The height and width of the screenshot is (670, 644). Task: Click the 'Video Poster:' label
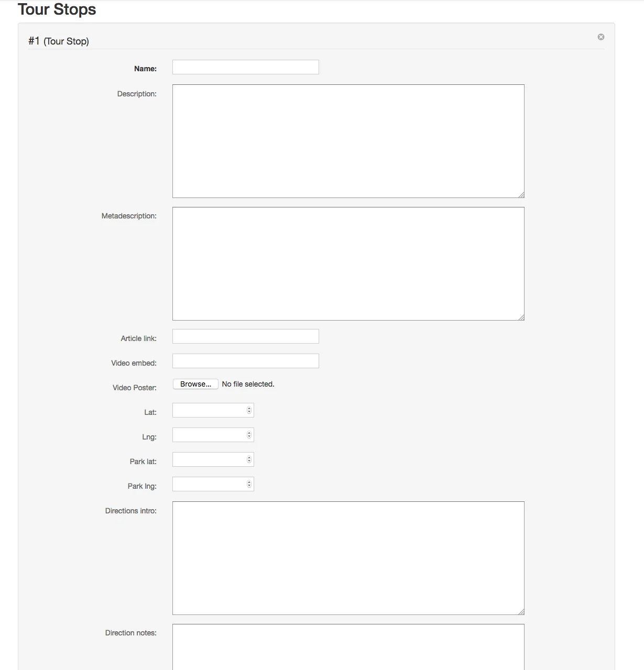[135, 388]
